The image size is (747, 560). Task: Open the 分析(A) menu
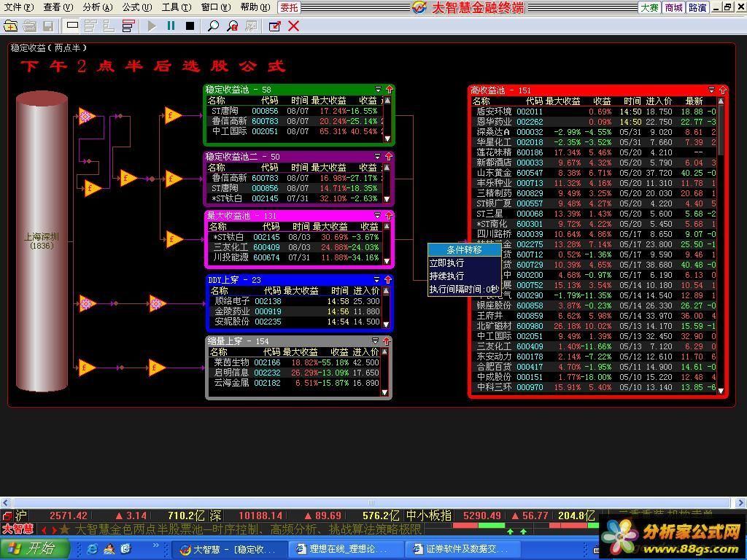pyautogui.click(x=98, y=7)
